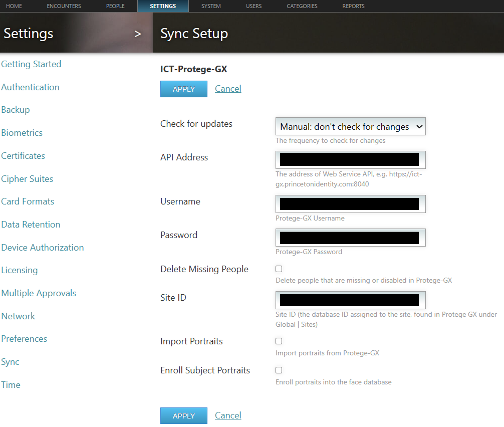Go to Backup settings
Screen dimensions: 504x427
(x=15, y=110)
